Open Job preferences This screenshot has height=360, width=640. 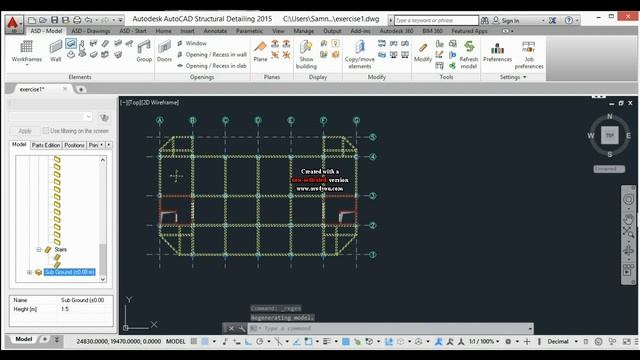(x=529, y=54)
